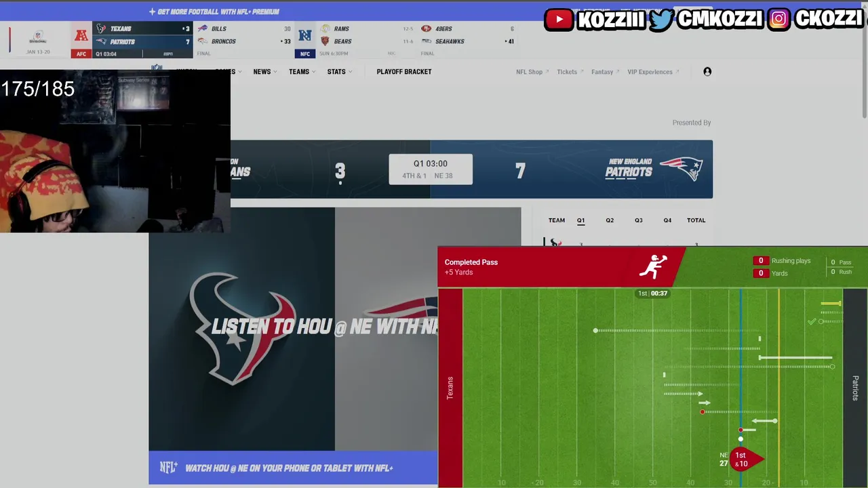Click the TEAM column header in the score table
The height and width of the screenshot is (488, 868).
coord(557,220)
